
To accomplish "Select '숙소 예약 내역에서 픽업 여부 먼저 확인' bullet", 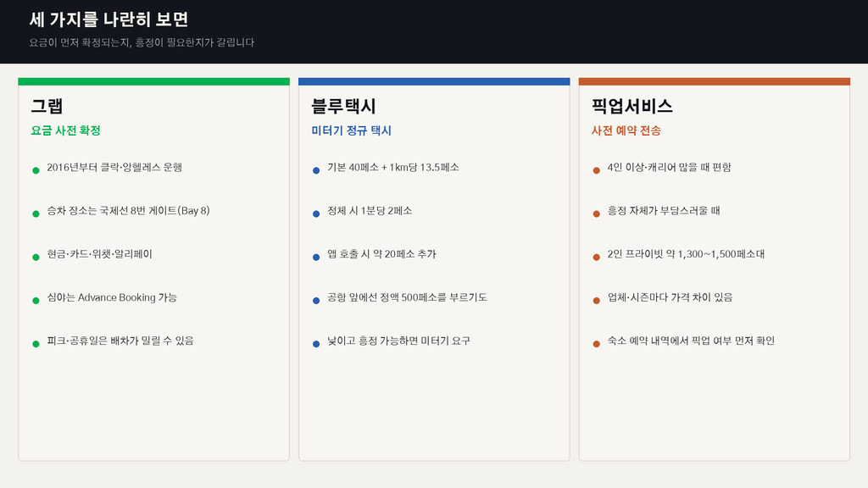I will coord(691,341).
